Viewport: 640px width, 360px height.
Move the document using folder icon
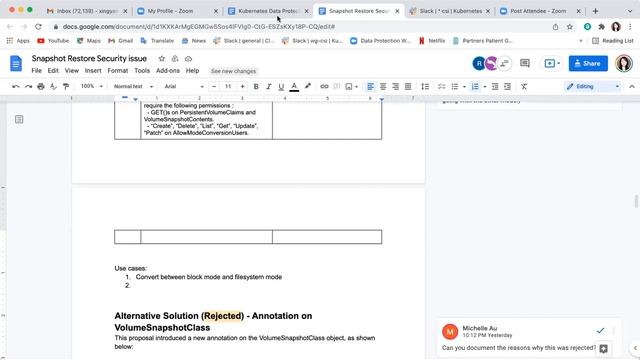point(175,59)
